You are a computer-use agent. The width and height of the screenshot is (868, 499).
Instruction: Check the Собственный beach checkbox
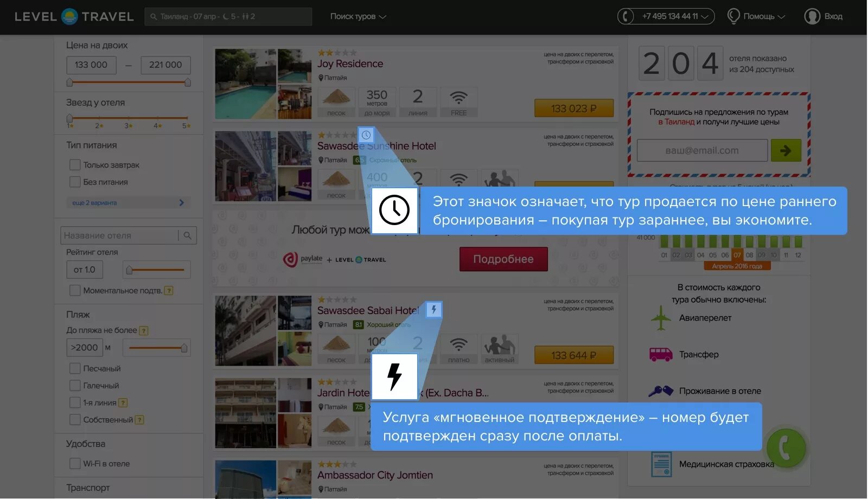tap(75, 420)
